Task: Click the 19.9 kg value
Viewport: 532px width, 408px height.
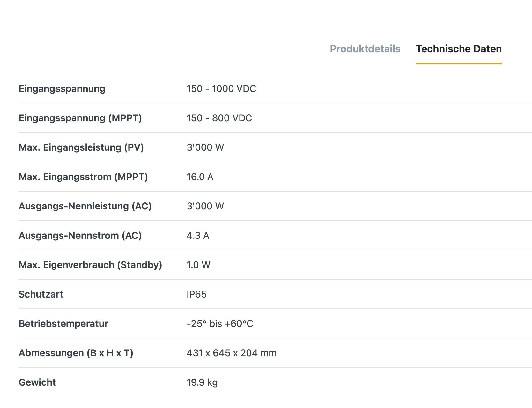Action: click(x=202, y=382)
